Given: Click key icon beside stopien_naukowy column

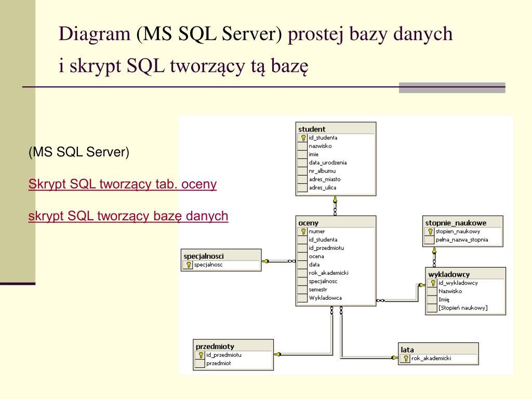Looking at the screenshot, I should [430, 231].
